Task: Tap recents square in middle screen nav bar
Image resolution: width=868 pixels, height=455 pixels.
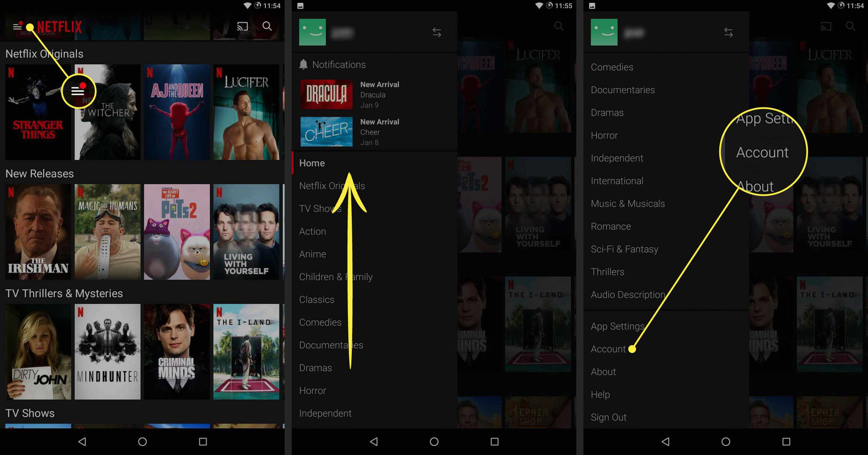Action: coord(494,441)
